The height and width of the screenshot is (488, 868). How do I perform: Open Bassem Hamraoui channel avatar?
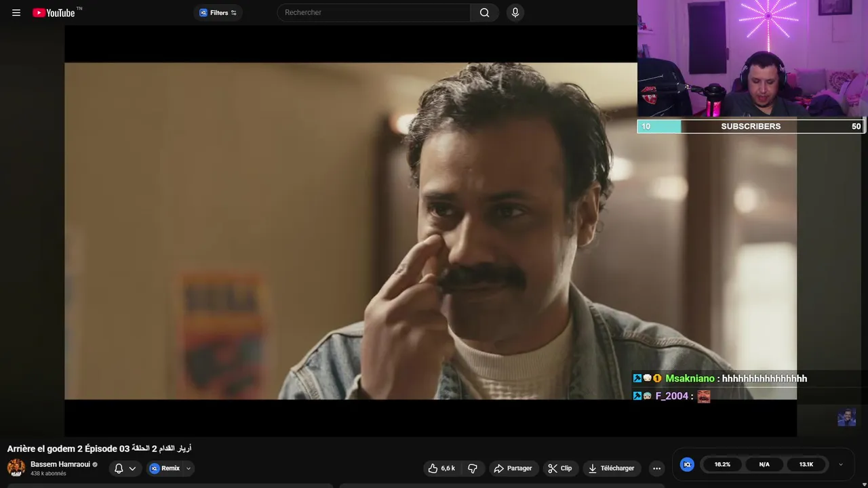tap(16, 468)
